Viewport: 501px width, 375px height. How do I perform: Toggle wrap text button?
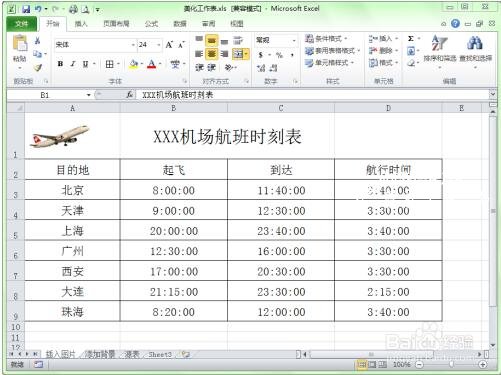238,41
